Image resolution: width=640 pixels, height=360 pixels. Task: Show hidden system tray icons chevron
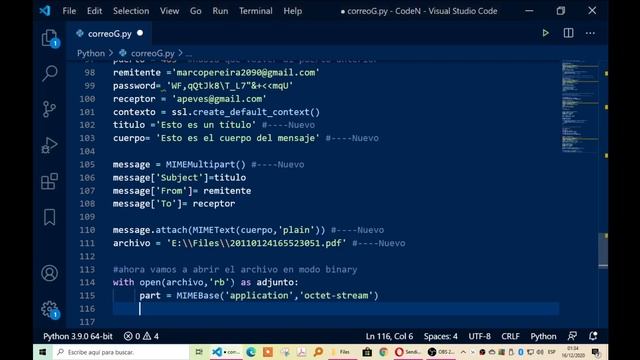463,352
